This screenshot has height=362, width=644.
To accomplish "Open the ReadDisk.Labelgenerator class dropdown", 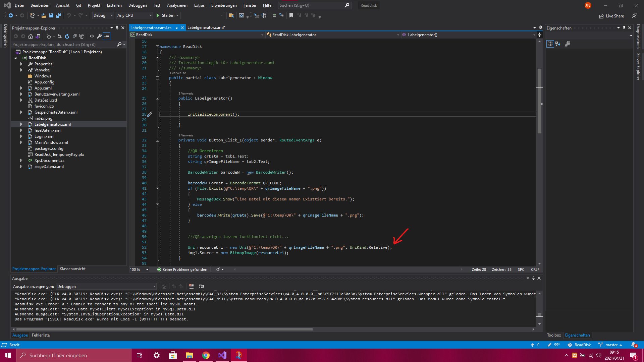I will coord(333,35).
